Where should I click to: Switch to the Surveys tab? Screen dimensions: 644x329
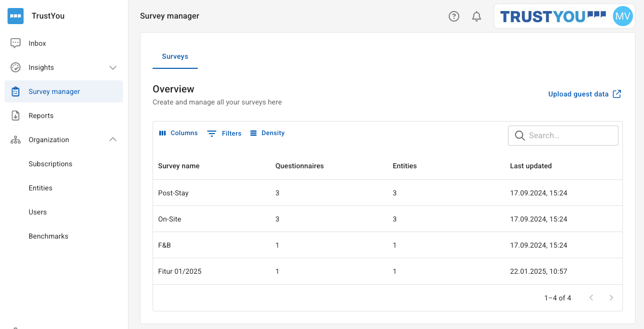click(x=175, y=57)
